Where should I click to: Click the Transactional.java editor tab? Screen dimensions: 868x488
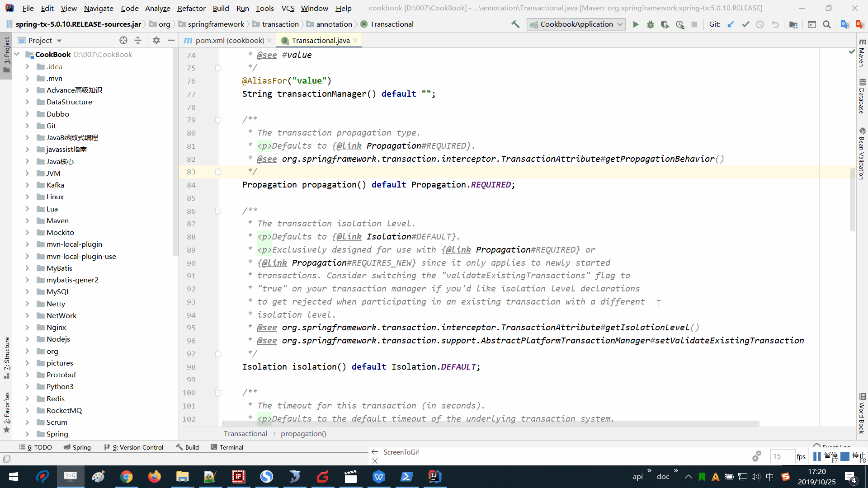(x=320, y=40)
